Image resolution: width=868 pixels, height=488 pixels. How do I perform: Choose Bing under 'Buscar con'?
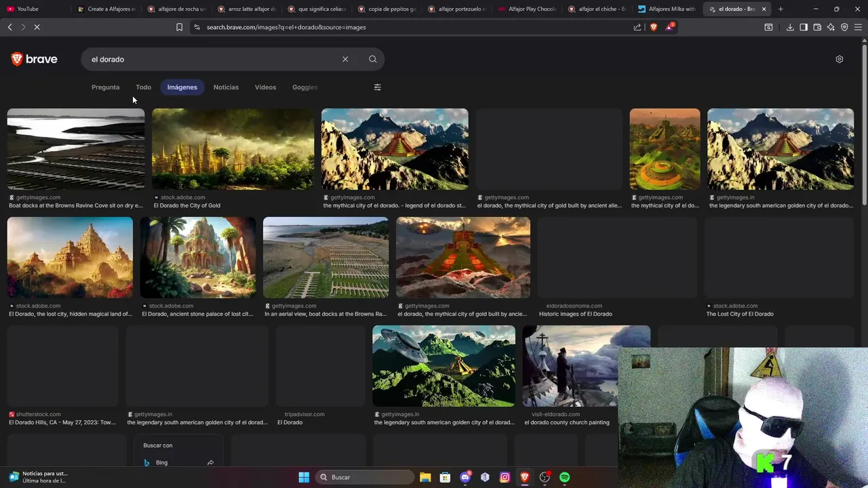(179, 462)
